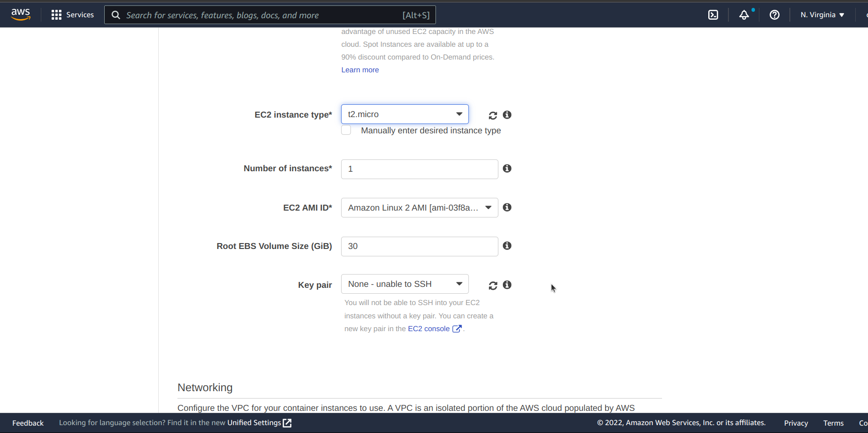Expand the EC2 AMI ID dropdown
This screenshot has width=868, height=433.
[x=419, y=208]
